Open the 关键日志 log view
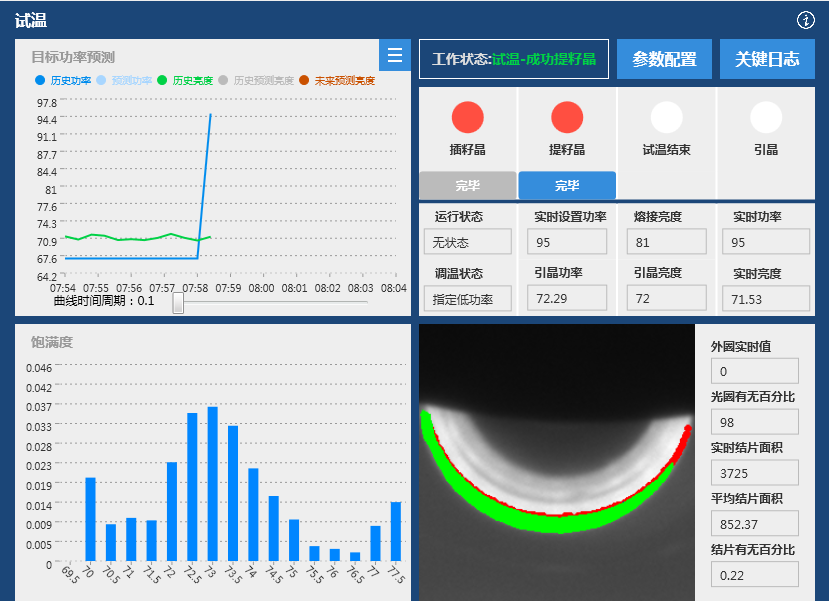829x601 pixels. 767,59
